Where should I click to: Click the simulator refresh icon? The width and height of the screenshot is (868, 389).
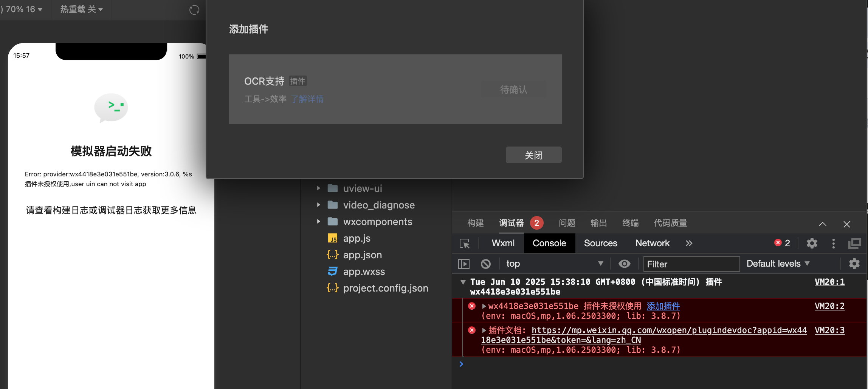coord(194,10)
